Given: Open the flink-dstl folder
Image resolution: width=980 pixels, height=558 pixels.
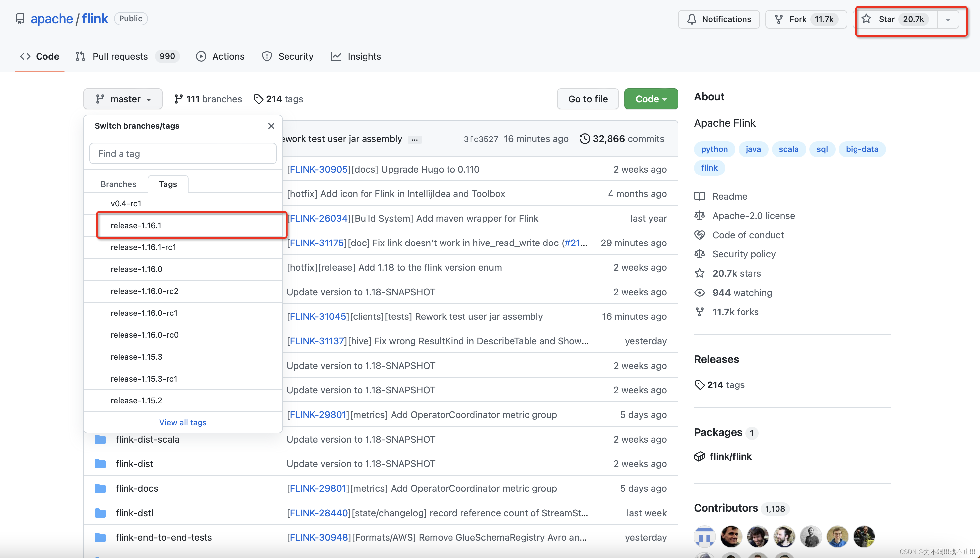Looking at the screenshot, I should coord(134,513).
